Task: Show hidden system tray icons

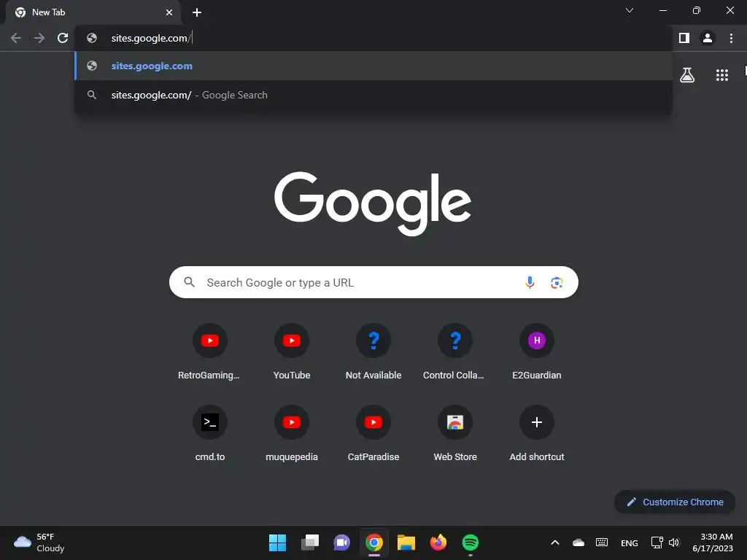Action: click(x=555, y=542)
